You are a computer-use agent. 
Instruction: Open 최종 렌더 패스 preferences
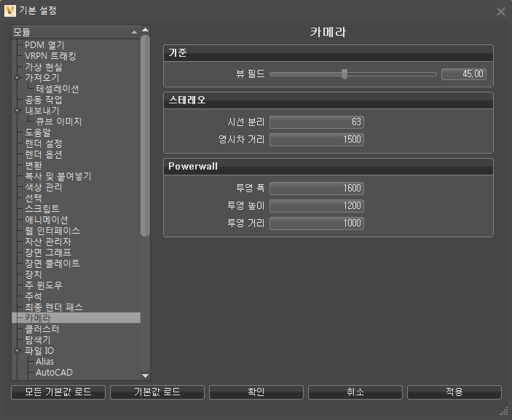pos(54,307)
